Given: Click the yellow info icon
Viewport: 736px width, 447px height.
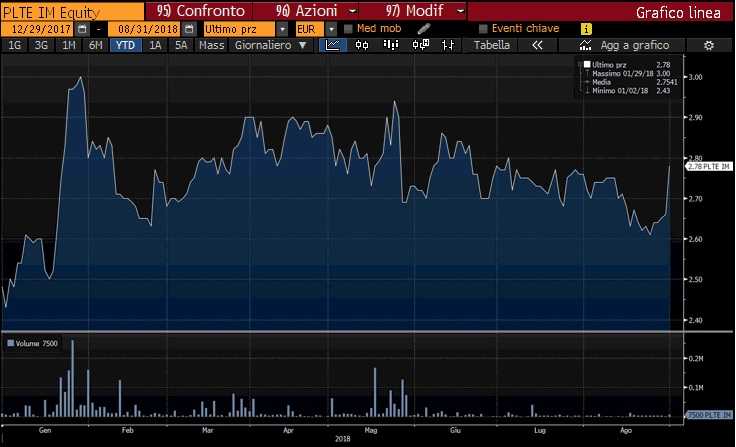Looking at the screenshot, I should pyautogui.click(x=585, y=29).
